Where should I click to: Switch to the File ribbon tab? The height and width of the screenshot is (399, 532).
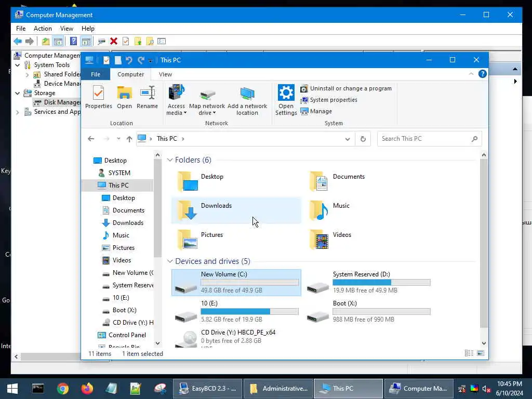click(96, 74)
